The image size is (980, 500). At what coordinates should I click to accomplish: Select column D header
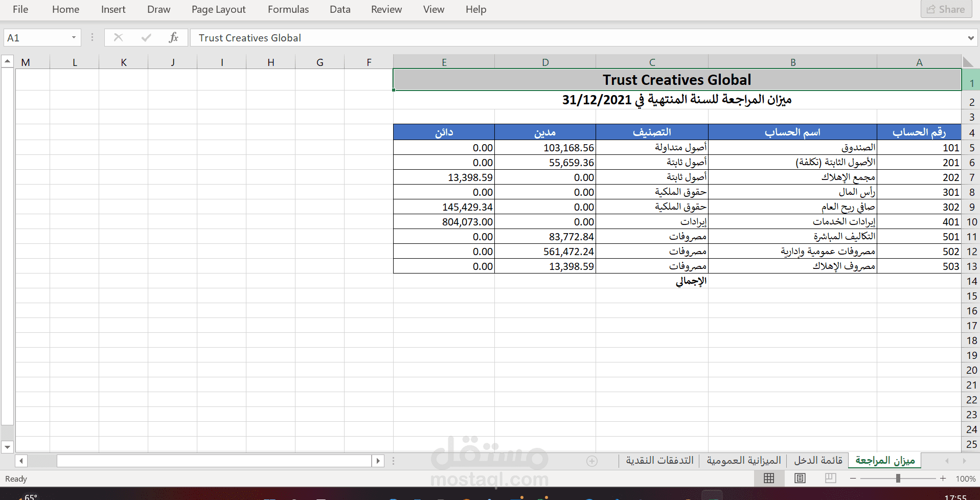[x=545, y=62]
